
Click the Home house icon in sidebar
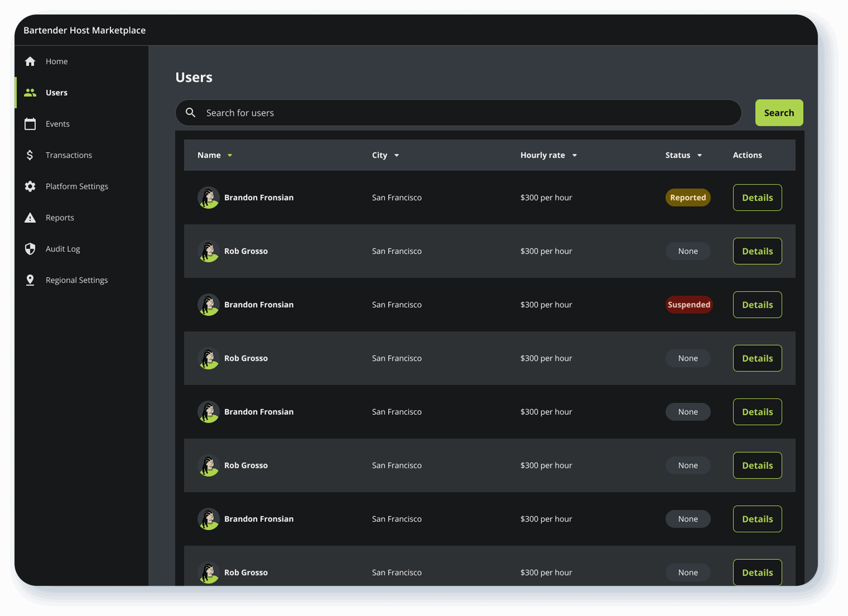tap(30, 61)
